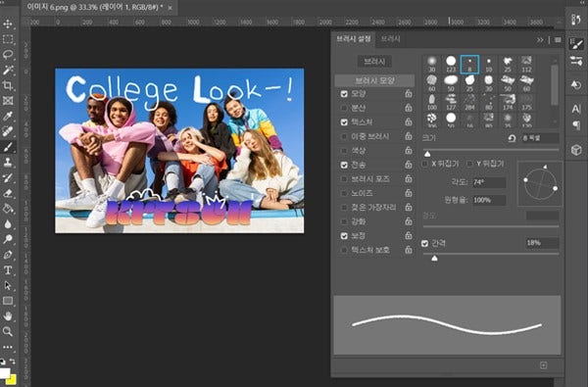This screenshot has width=588, height=387.
Task: Select the Zoom tool
Action: 8,331
